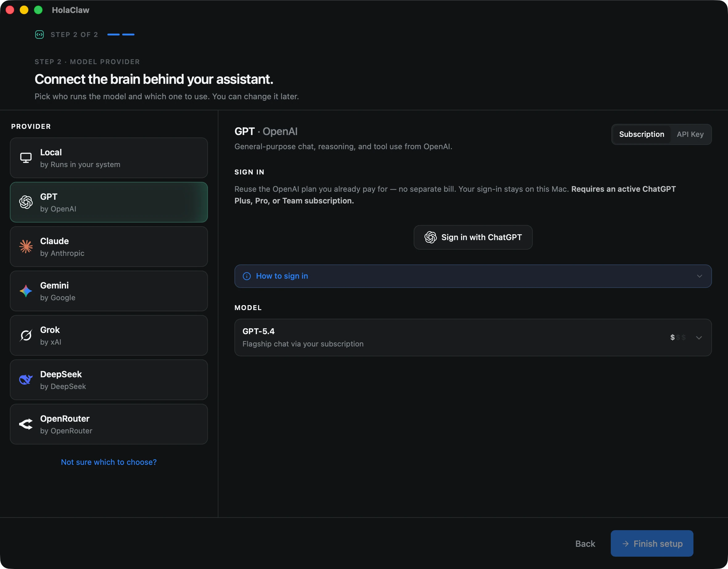Choose DeepSeek provider name

pos(61,374)
